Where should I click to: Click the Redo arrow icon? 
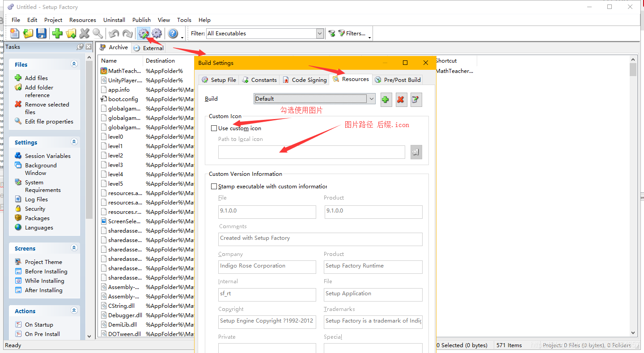pyautogui.click(x=127, y=34)
